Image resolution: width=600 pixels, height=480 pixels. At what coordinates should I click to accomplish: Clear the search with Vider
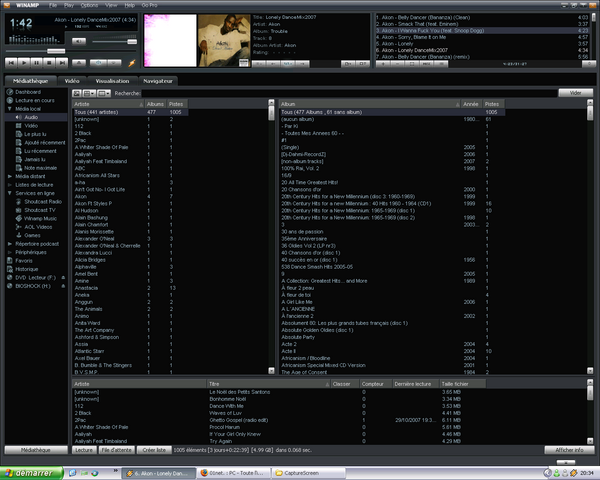[575, 93]
